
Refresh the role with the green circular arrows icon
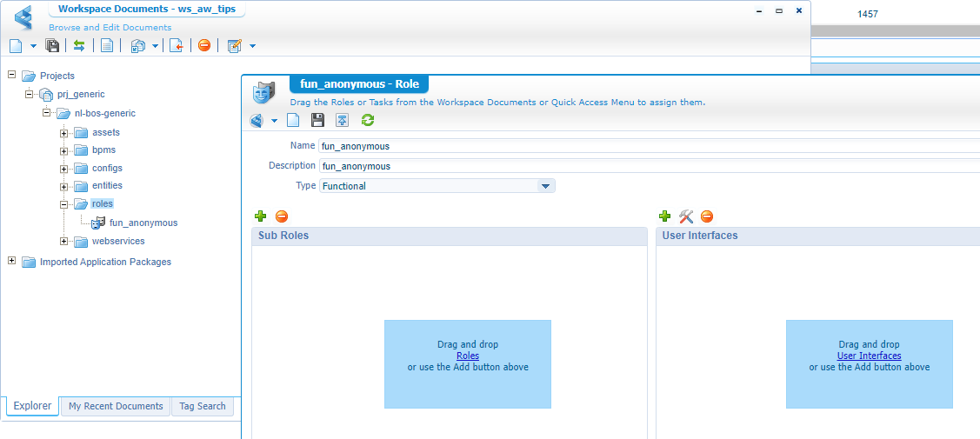368,121
